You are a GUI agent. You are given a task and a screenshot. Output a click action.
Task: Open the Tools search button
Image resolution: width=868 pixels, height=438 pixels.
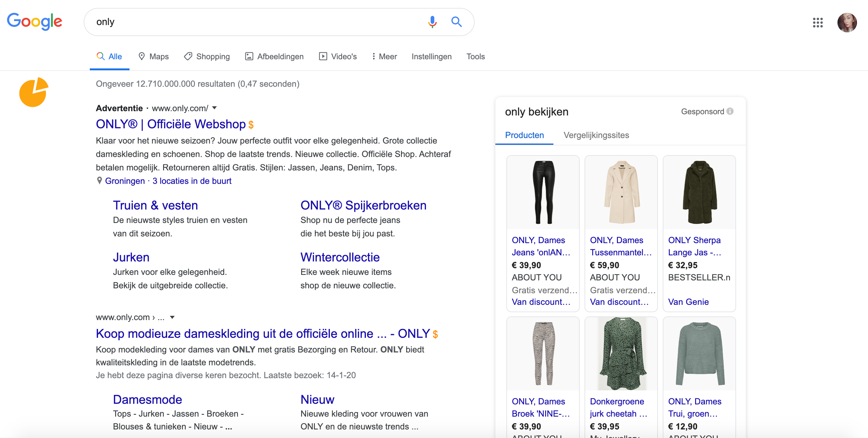(475, 56)
